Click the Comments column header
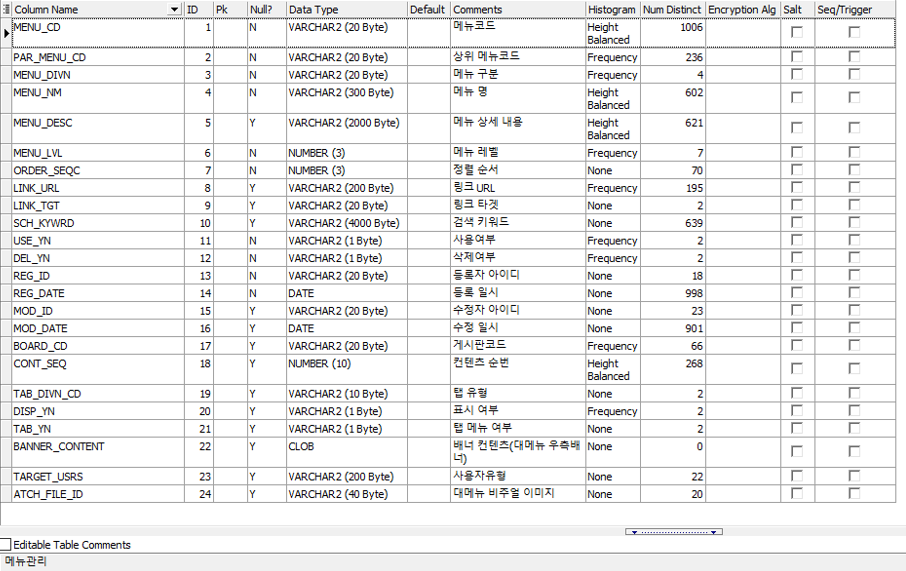Viewport: 906px width, 571px height. [518, 9]
